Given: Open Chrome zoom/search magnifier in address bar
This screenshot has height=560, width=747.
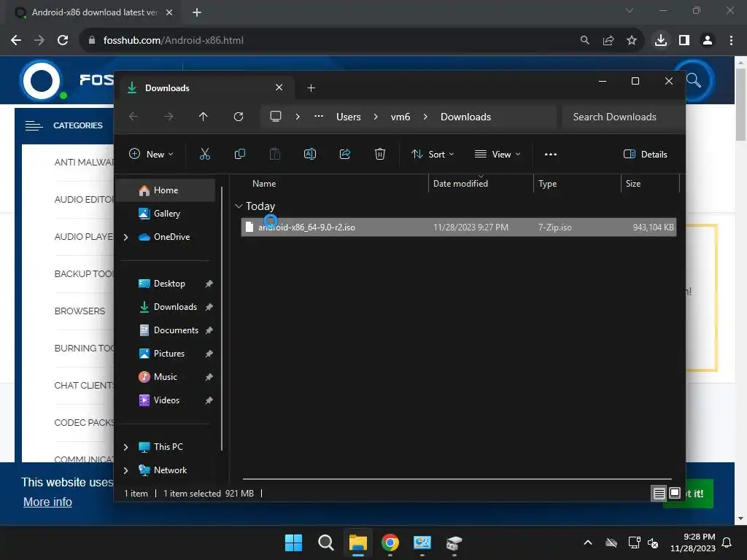Looking at the screenshot, I should coord(584,41).
